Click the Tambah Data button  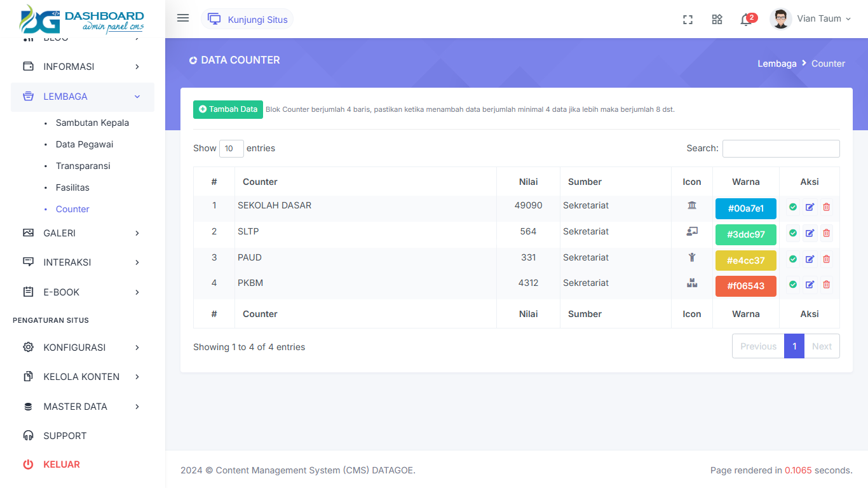(x=227, y=109)
